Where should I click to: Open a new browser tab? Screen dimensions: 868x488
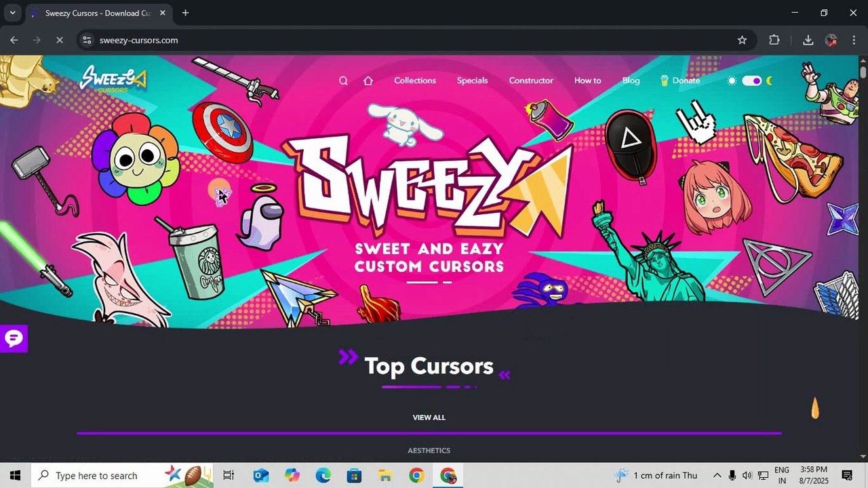pyautogui.click(x=185, y=13)
